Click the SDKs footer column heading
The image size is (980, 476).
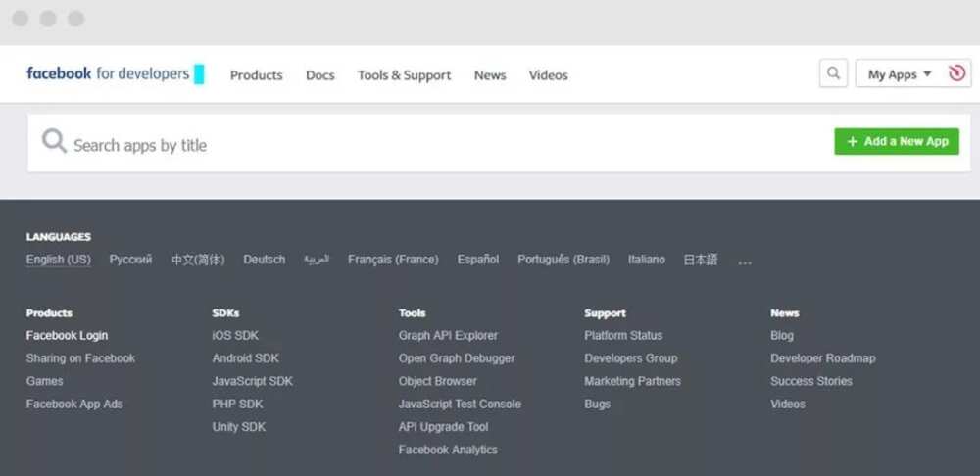coord(225,313)
